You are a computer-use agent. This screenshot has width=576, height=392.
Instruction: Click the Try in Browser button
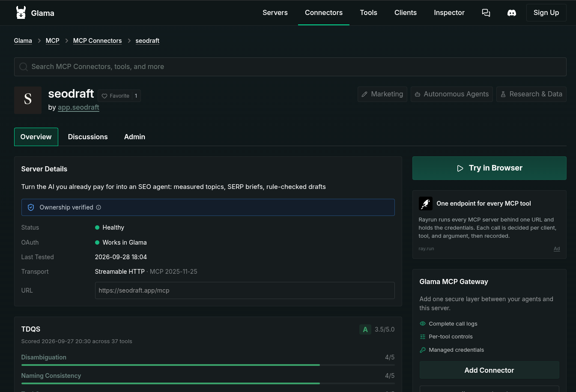click(x=489, y=168)
